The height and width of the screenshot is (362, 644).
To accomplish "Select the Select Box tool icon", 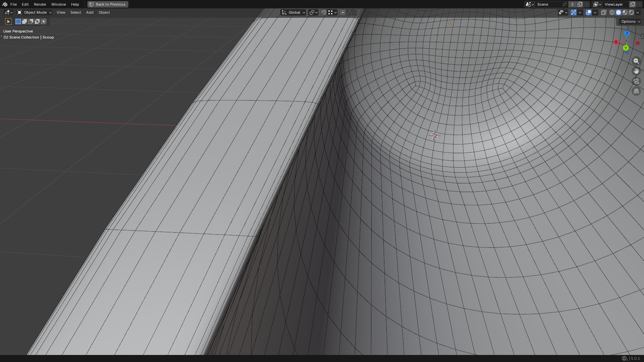I will pos(8,21).
